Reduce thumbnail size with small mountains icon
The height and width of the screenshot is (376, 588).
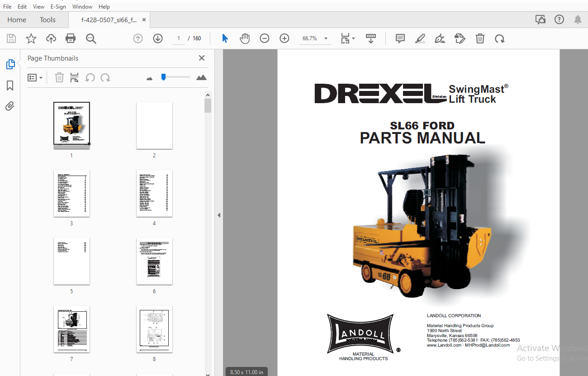[150, 78]
